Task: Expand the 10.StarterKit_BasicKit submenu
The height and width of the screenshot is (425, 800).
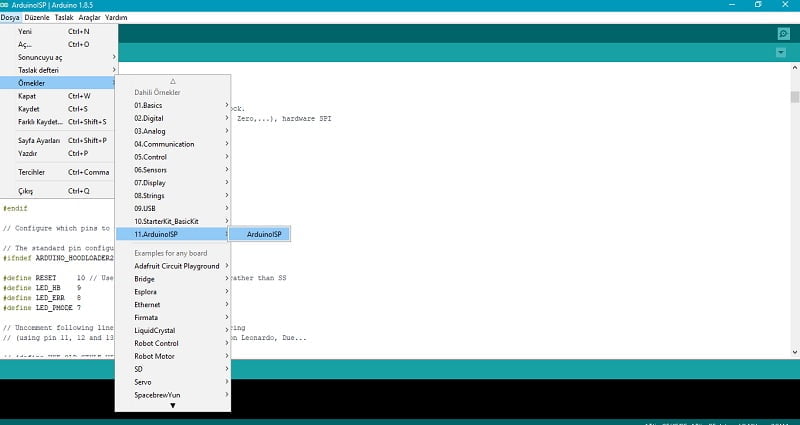Action: [173, 221]
